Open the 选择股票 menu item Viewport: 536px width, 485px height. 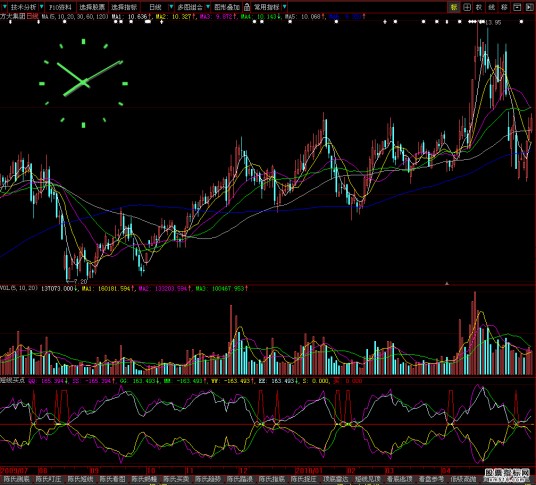coord(92,7)
